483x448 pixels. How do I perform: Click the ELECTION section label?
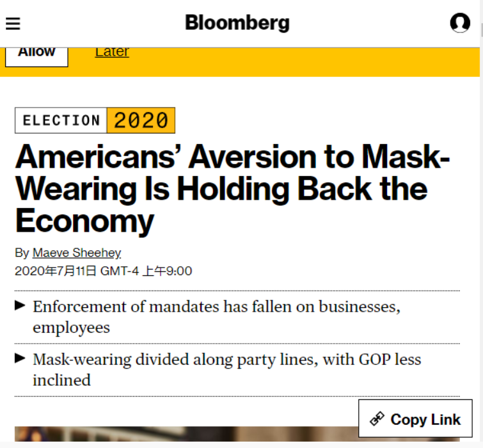coord(61,120)
